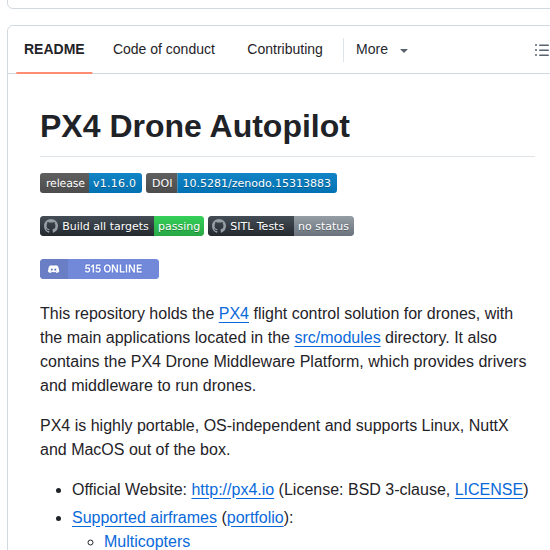Open the README outline list icon

(x=542, y=50)
